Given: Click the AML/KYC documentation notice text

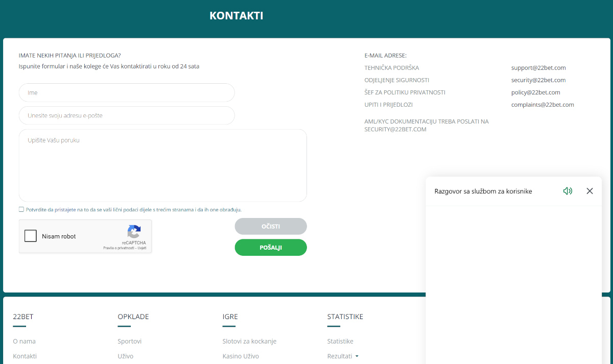Looking at the screenshot, I should pos(427,126).
